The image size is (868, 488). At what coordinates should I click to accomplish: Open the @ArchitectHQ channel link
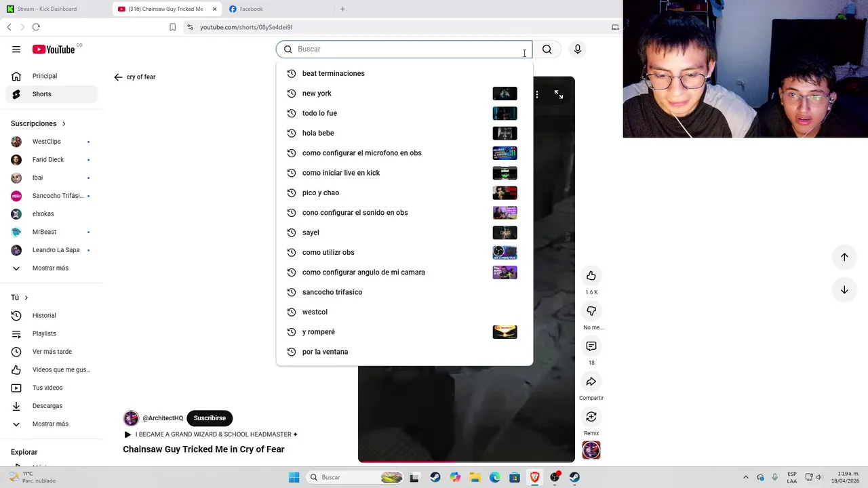pos(163,418)
